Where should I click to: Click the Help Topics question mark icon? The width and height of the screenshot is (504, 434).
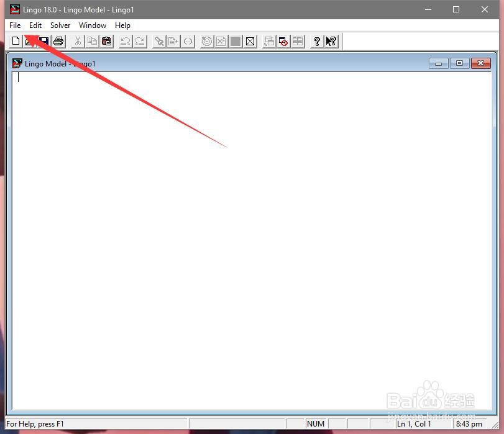(x=317, y=41)
